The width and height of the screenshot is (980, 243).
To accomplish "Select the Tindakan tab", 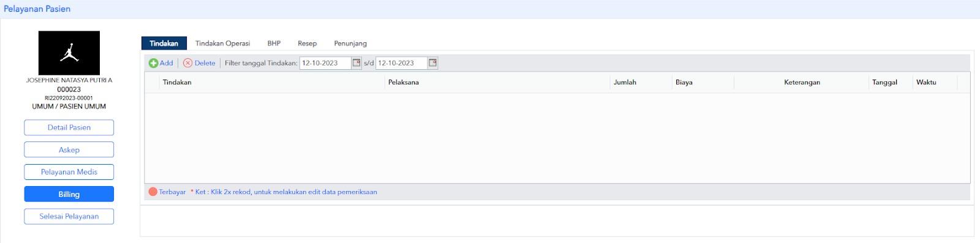I will pos(164,43).
